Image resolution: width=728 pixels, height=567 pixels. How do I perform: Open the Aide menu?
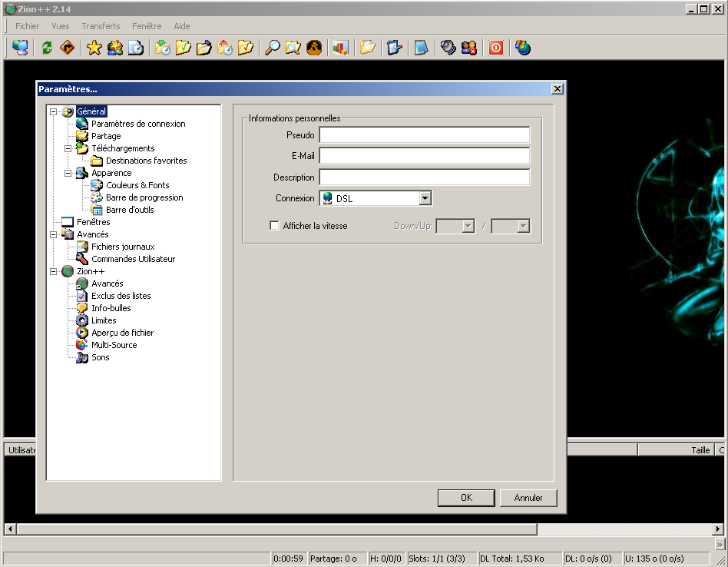(x=181, y=26)
